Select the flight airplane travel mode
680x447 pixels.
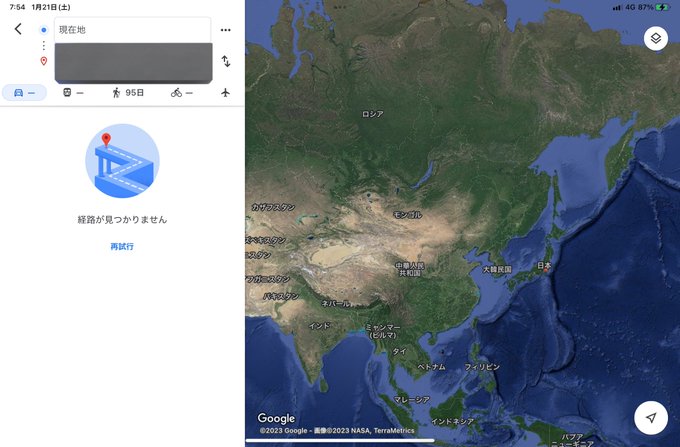pyautogui.click(x=225, y=92)
